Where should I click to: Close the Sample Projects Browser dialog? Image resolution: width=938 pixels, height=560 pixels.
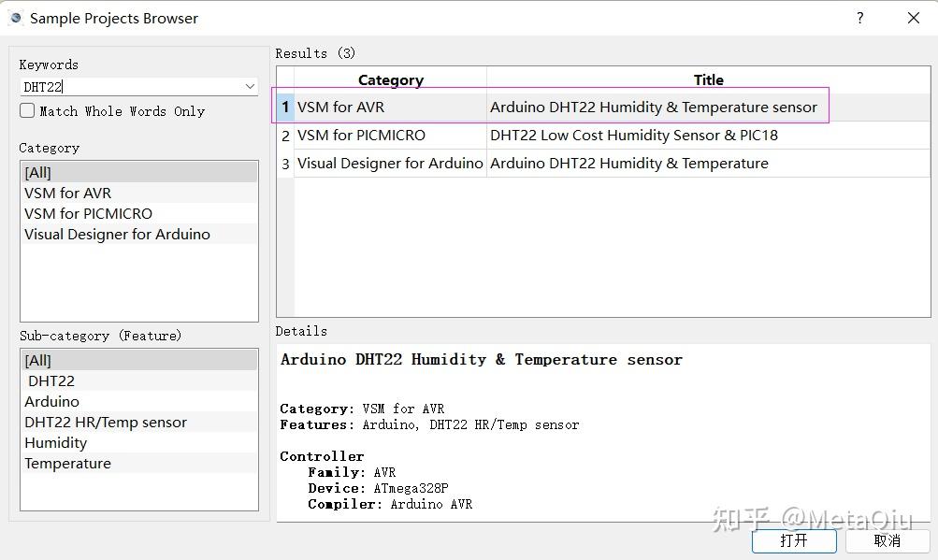(913, 18)
